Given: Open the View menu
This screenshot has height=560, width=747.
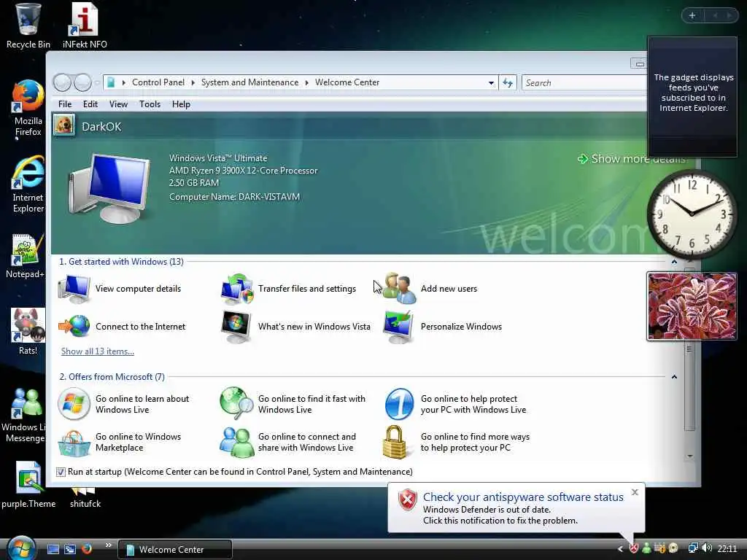Looking at the screenshot, I should (x=118, y=104).
